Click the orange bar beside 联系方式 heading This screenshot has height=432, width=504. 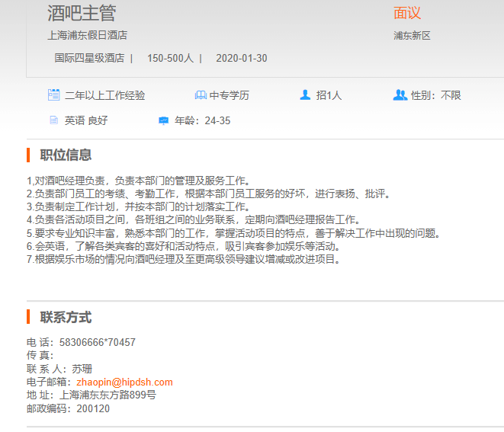(x=28, y=317)
